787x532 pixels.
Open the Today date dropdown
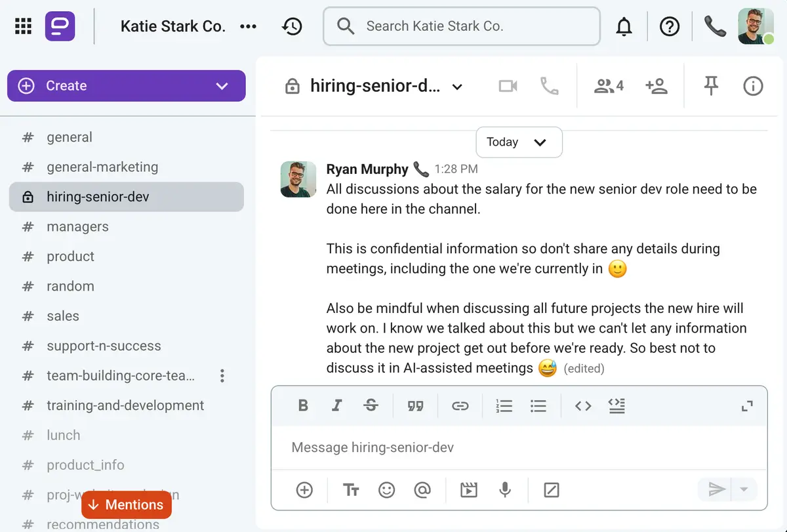[x=519, y=142]
